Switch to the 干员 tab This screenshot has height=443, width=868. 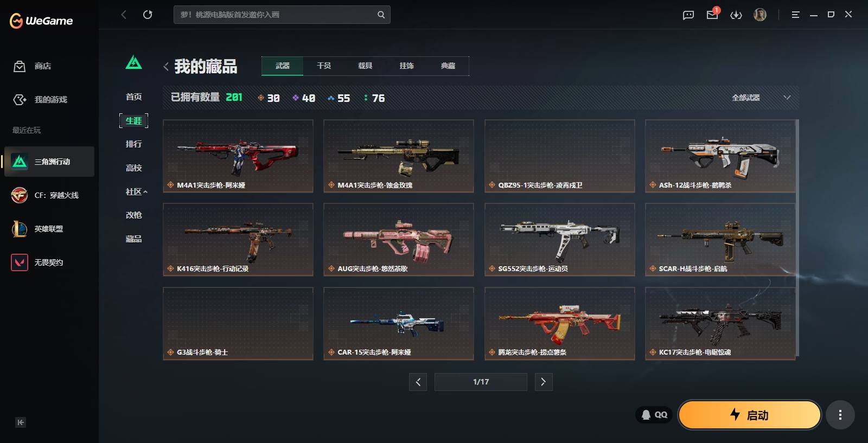pyautogui.click(x=324, y=66)
